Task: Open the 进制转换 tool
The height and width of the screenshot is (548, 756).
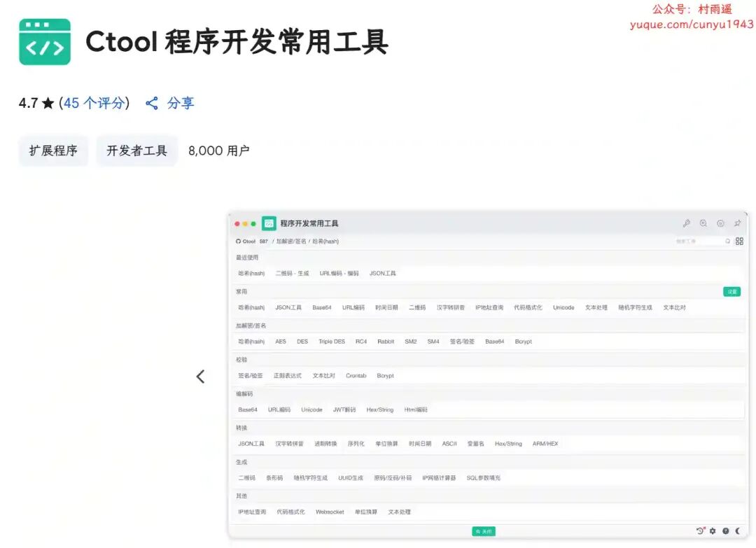Action: pyautogui.click(x=326, y=444)
